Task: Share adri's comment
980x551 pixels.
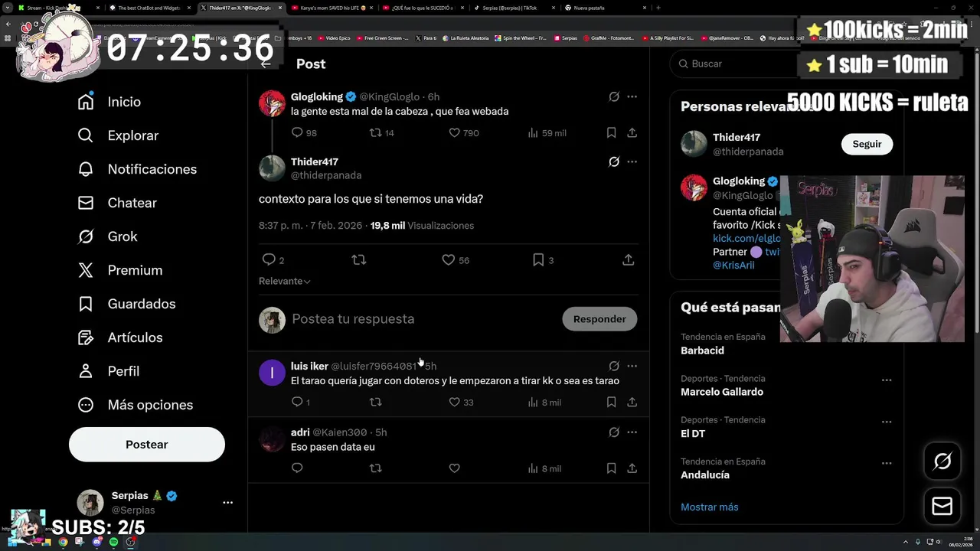Action: coord(632,468)
